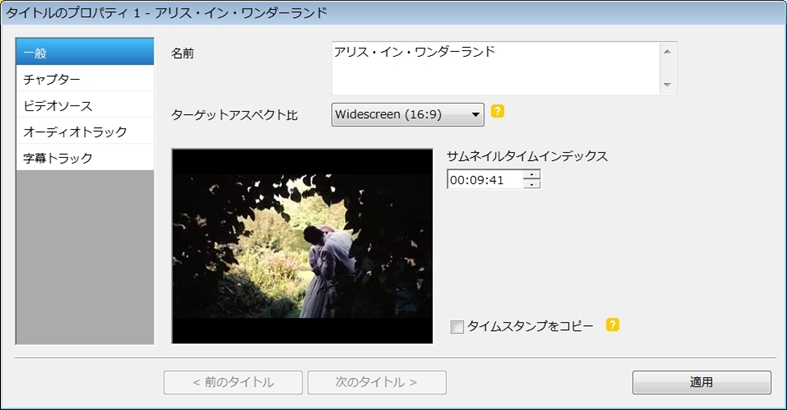Click the 名前 text field
The height and width of the screenshot is (410, 787).
pos(496,68)
